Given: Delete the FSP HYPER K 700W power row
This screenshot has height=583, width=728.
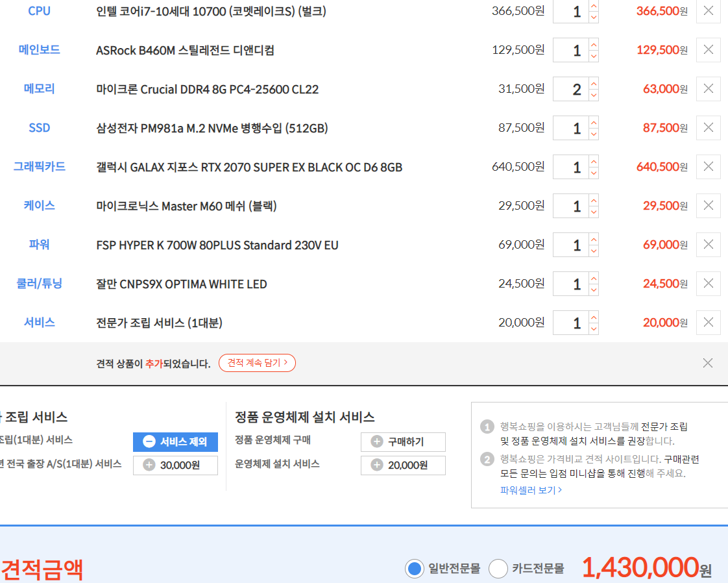Looking at the screenshot, I should (708, 244).
